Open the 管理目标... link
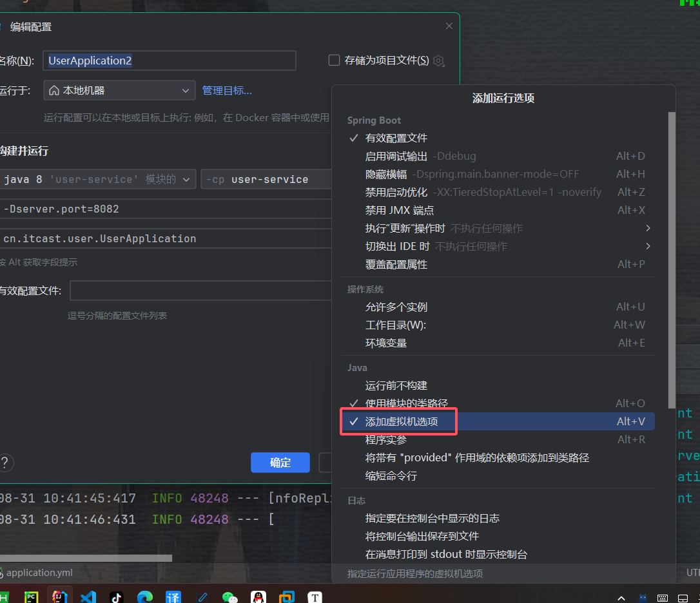 (227, 90)
